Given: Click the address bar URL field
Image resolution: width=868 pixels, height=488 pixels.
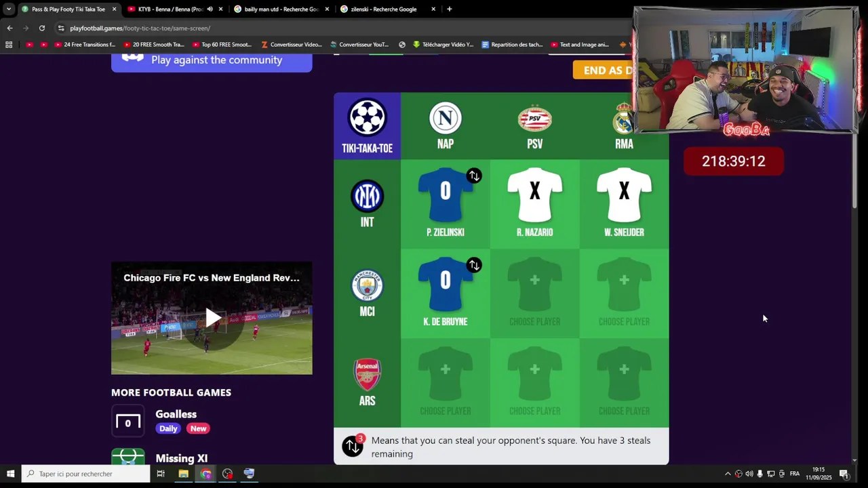Looking at the screenshot, I should click(339, 28).
